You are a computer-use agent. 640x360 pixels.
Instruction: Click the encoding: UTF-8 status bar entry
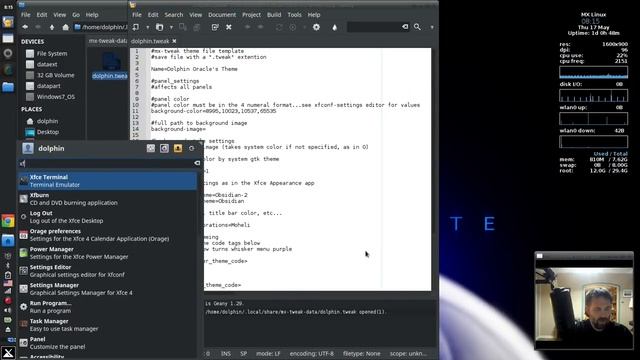point(311,353)
